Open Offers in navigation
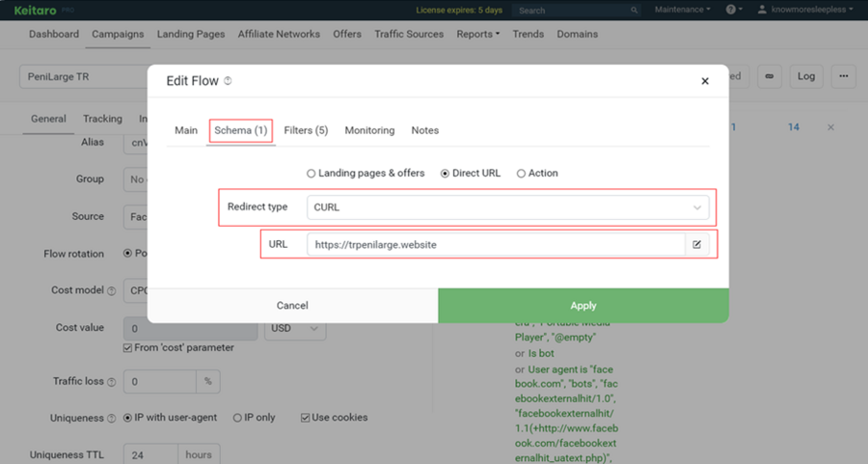 pos(347,35)
